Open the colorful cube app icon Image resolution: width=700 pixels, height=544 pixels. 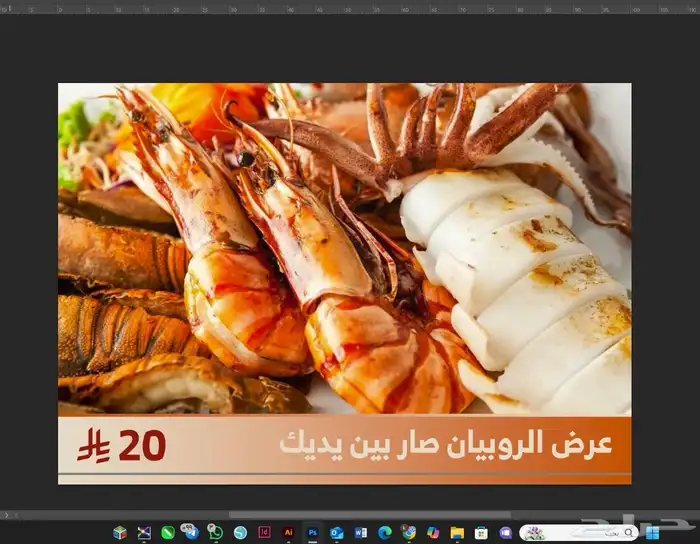[x=120, y=532]
